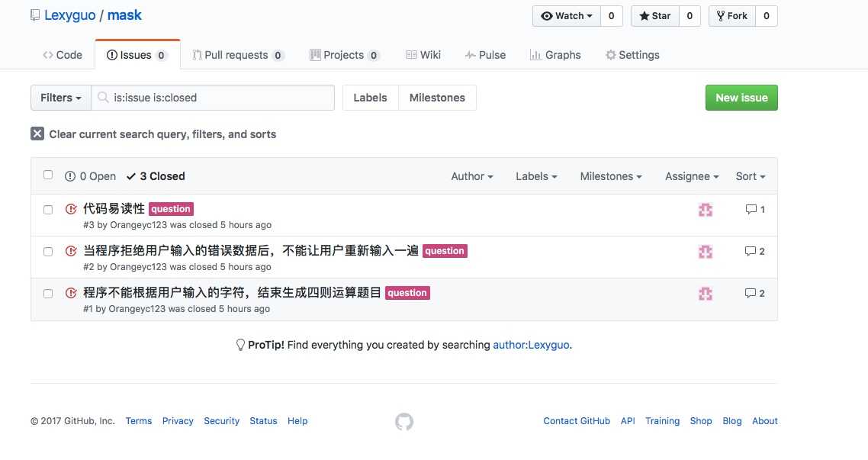Screen dimensions: 868x460
Task: Click the issue search input field
Action: pyautogui.click(x=220, y=98)
